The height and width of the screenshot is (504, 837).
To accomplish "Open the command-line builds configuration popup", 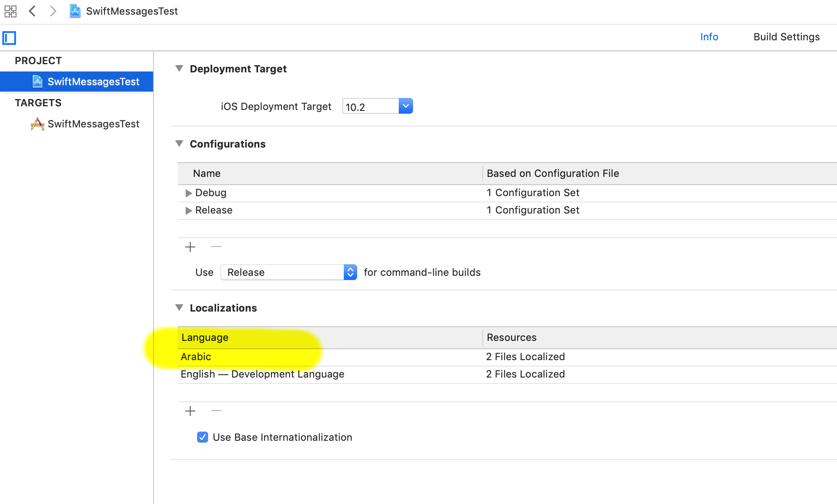I will (289, 272).
